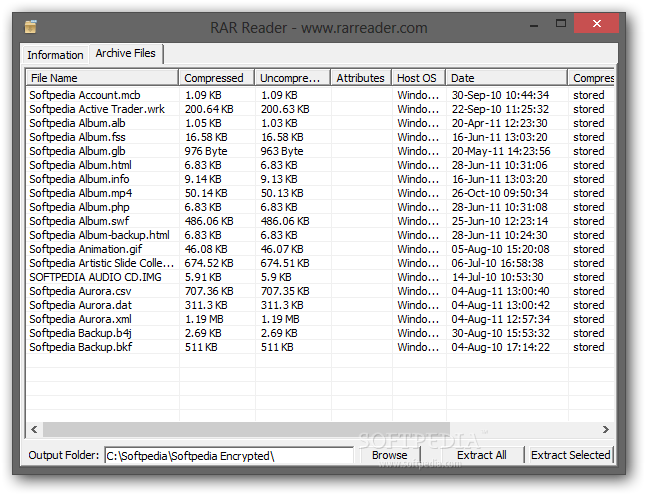The width and height of the screenshot is (646, 495).
Task: Click the horizontal scrollbar left arrow
Action: tap(34, 429)
